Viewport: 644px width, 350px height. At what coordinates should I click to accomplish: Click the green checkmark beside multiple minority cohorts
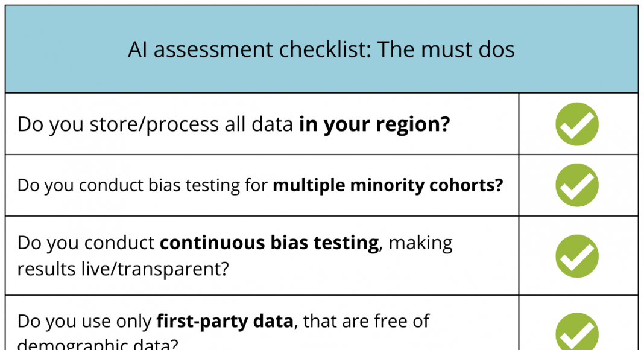[577, 185]
